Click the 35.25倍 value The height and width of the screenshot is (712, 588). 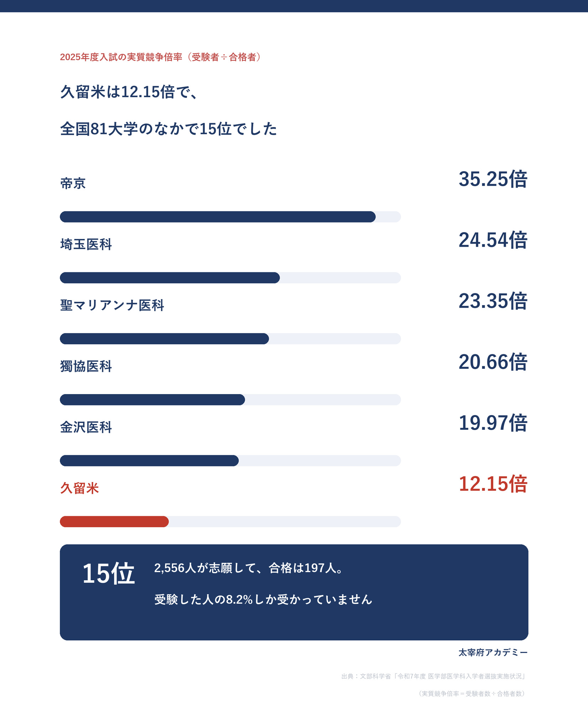click(x=493, y=179)
